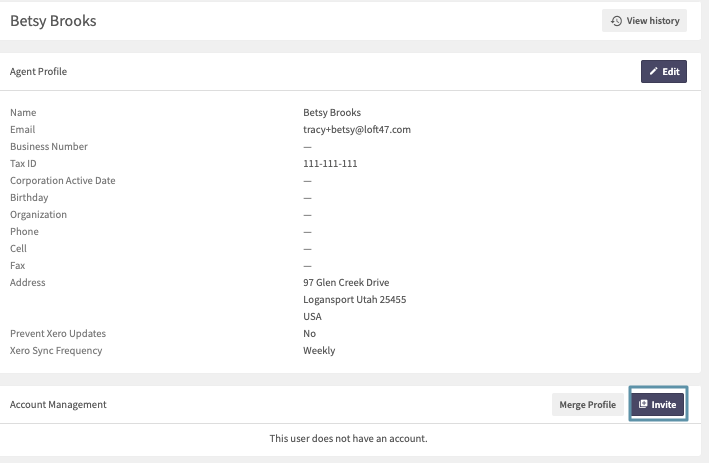Open View history

coord(644,21)
